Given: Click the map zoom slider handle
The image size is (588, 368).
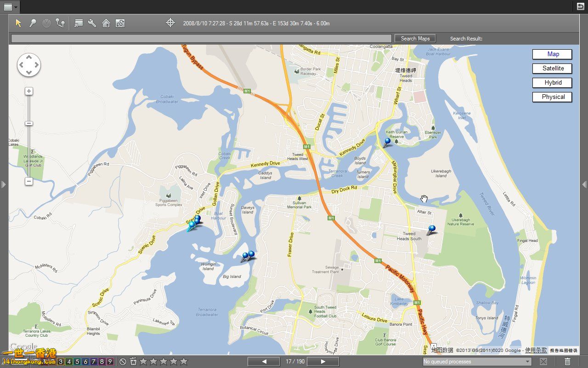Looking at the screenshot, I should point(29,123).
